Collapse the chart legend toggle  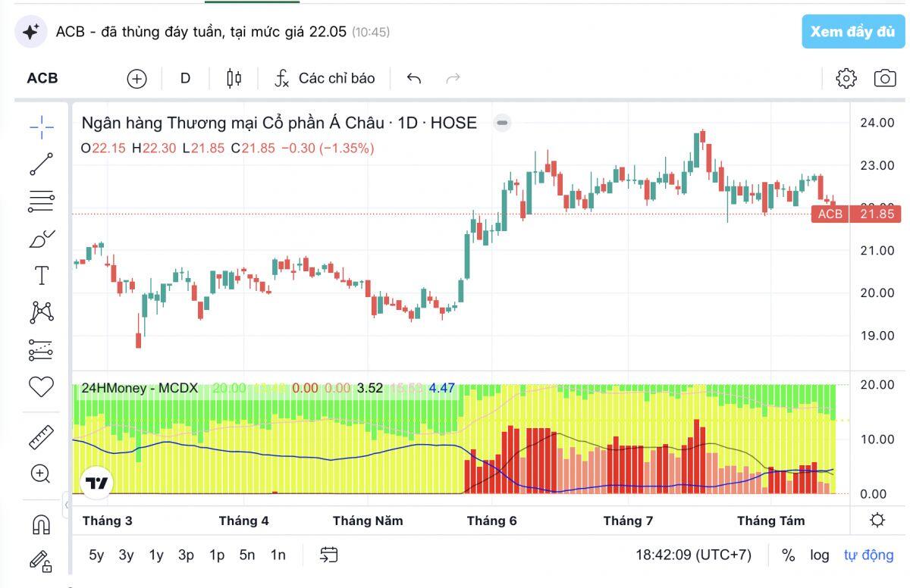502,123
